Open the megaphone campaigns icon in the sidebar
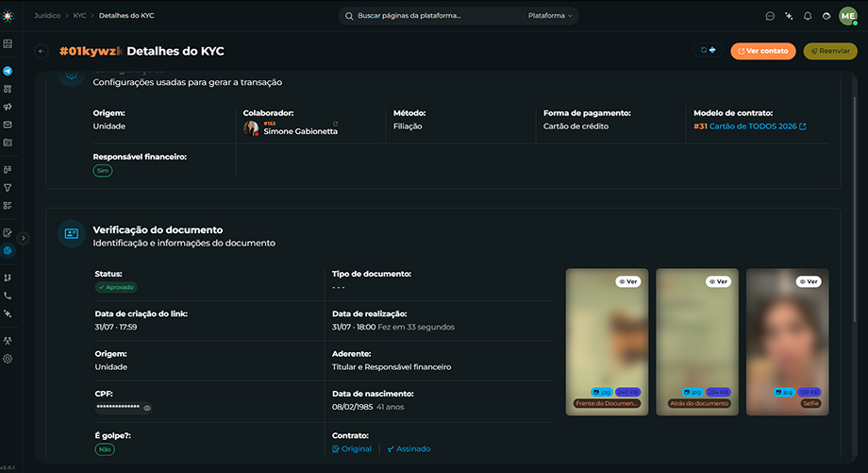The width and height of the screenshot is (868, 473). coord(8,107)
